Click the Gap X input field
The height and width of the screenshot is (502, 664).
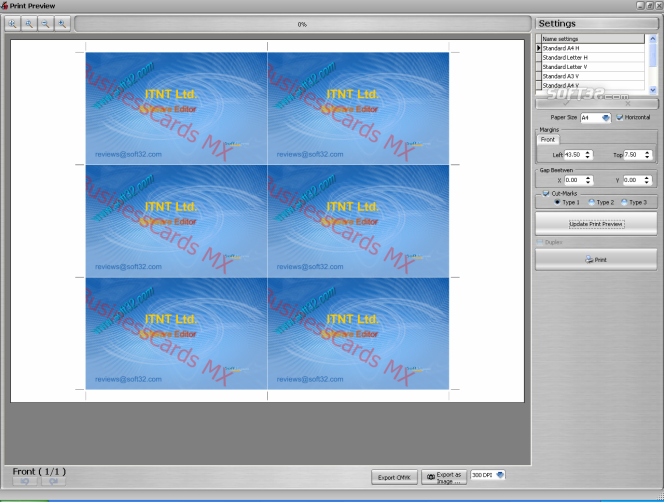tap(575, 180)
